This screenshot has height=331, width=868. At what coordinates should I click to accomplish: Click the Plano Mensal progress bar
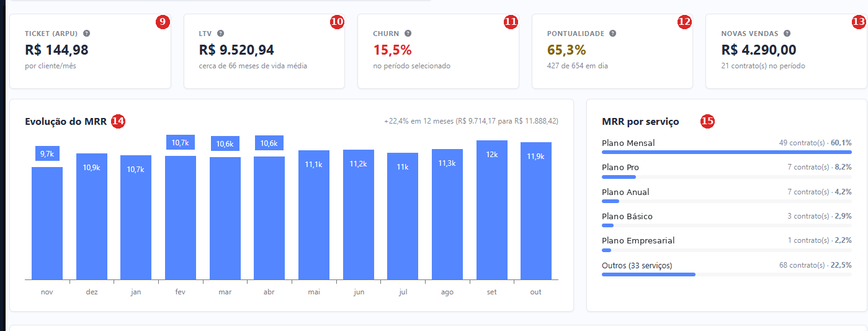pyautogui.click(x=727, y=152)
